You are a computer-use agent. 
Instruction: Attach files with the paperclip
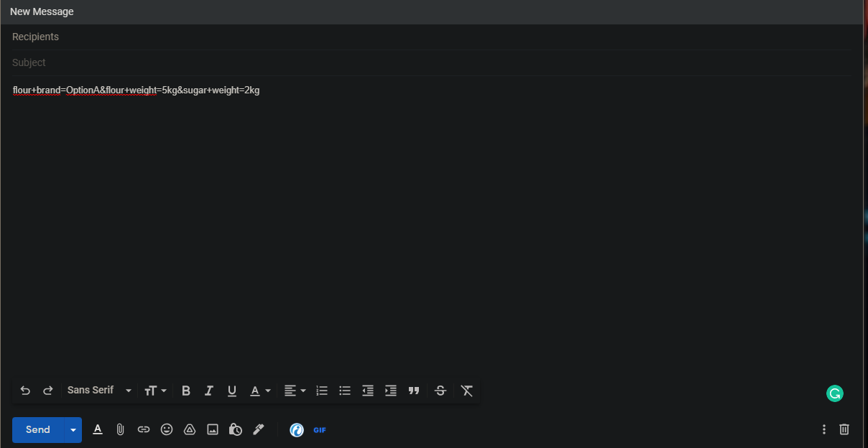click(121, 429)
